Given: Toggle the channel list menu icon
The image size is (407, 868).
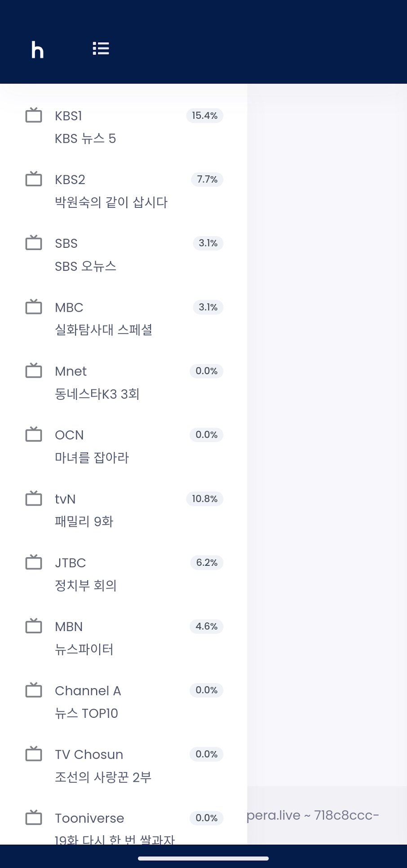Looking at the screenshot, I should pyautogui.click(x=101, y=49).
